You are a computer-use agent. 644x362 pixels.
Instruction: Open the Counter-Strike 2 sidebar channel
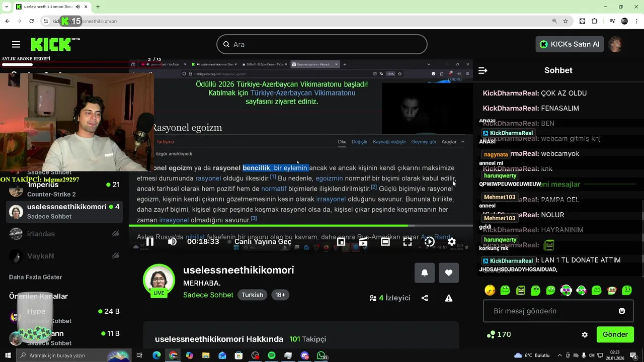64,190
